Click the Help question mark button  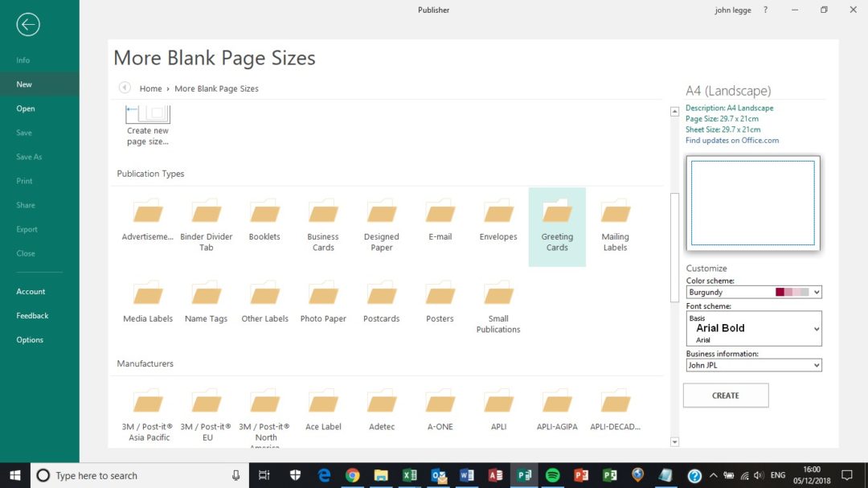[766, 10]
